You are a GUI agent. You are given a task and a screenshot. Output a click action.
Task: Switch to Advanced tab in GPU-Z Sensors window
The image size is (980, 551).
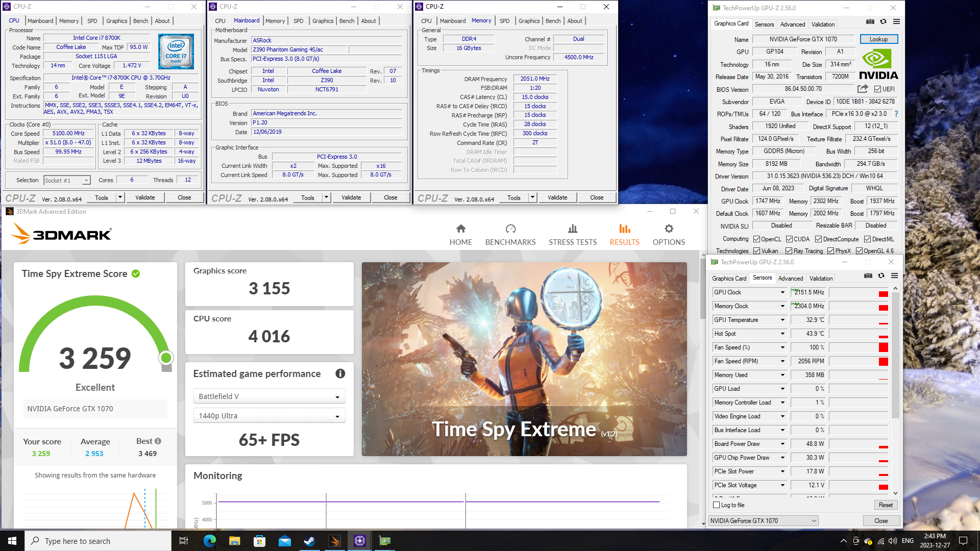pyautogui.click(x=791, y=279)
